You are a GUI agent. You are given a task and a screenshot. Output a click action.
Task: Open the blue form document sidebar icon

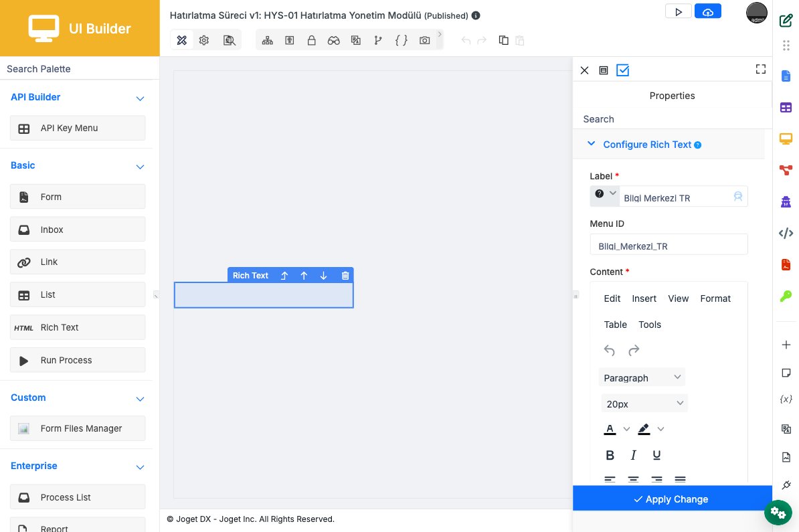point(786,76)
